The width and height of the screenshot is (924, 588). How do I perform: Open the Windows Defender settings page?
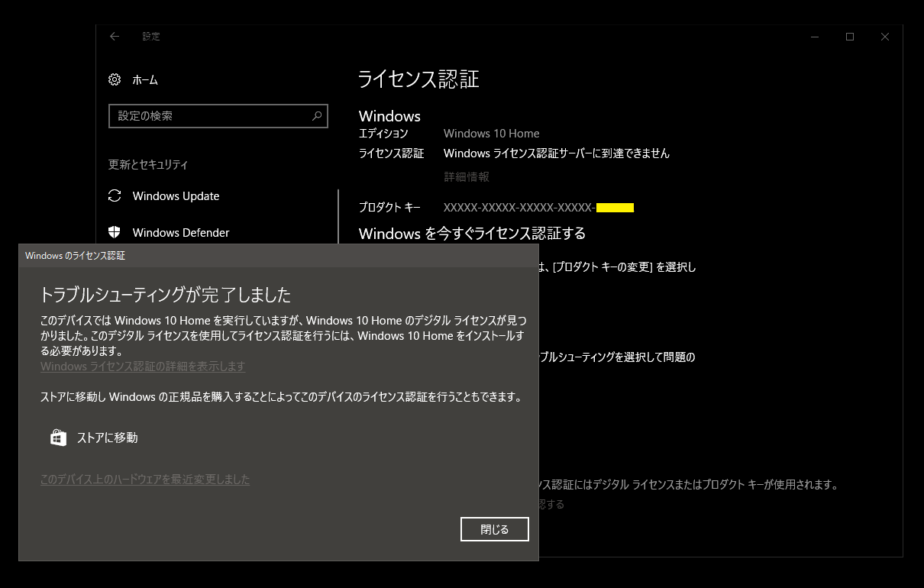pos(181,233)
